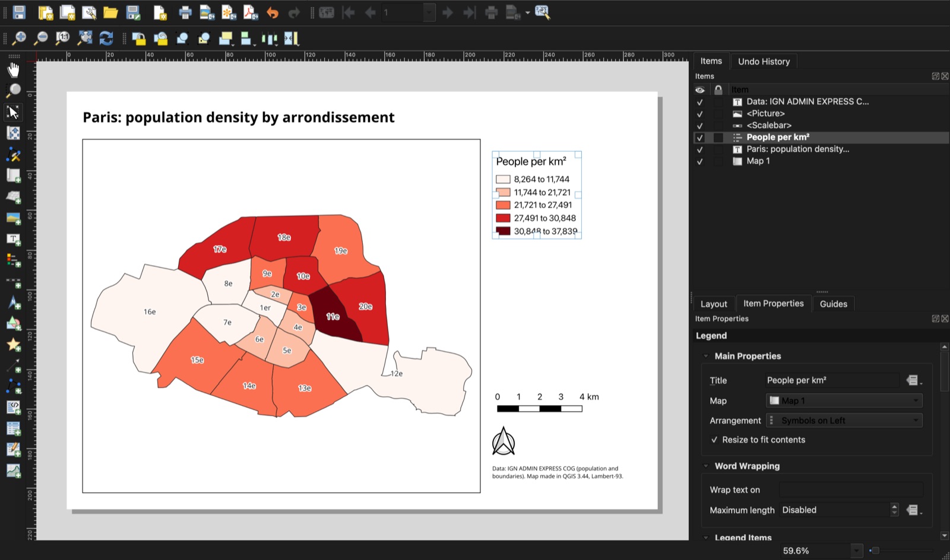The height and width of the screenshot is (560, 950).
Task: Uncheck Resize to fit contents
Action: [x=714, y=440]
